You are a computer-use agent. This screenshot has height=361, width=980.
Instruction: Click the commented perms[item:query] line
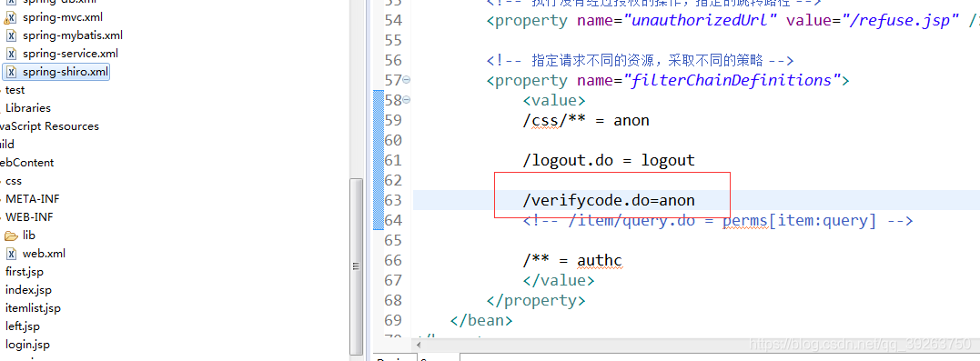[718, 220]
